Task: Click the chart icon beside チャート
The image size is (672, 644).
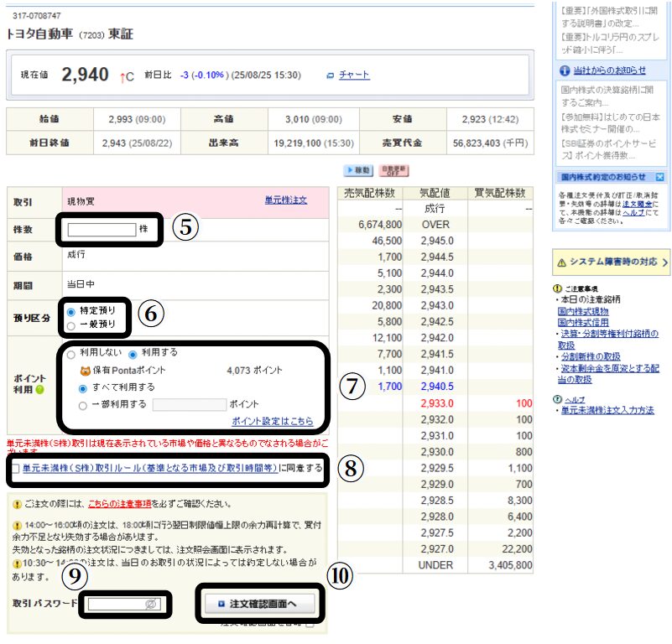Action: (x=331, y=75)
